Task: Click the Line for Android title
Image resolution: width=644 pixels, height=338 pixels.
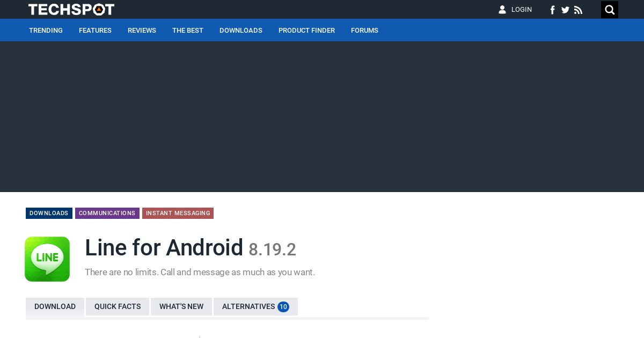Action: tap(164, 248)
